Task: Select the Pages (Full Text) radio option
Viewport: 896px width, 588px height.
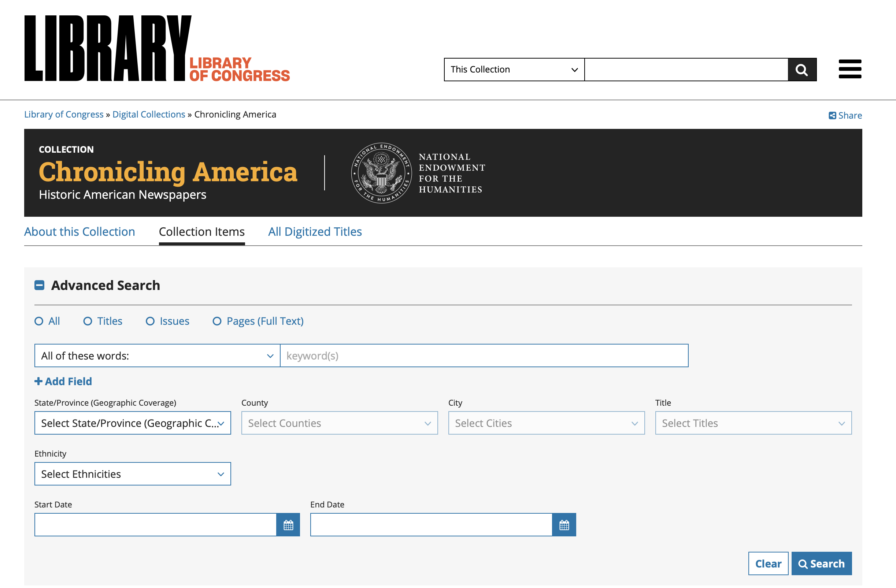Action: pyautogui.click(x=217, y=321)
